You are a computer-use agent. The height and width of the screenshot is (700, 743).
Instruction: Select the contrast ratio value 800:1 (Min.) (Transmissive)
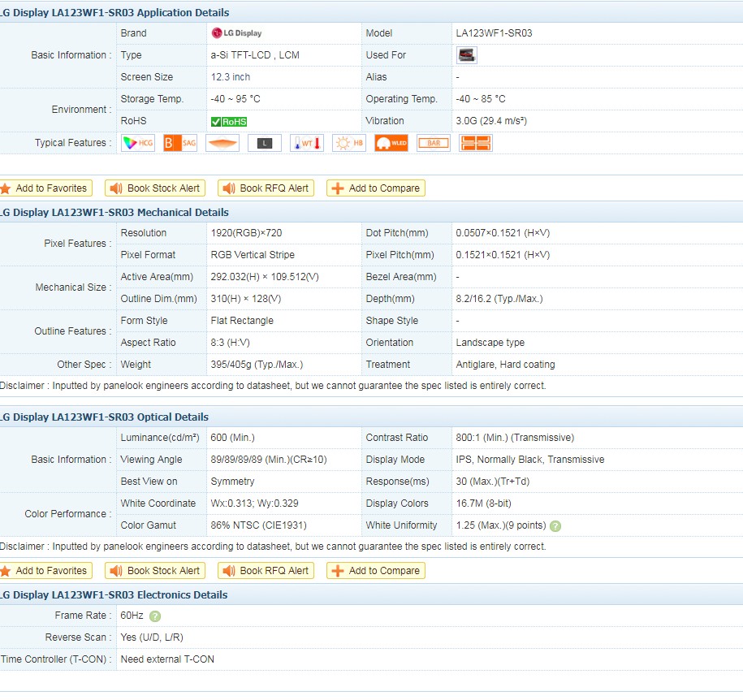click(x=515, y=438)
